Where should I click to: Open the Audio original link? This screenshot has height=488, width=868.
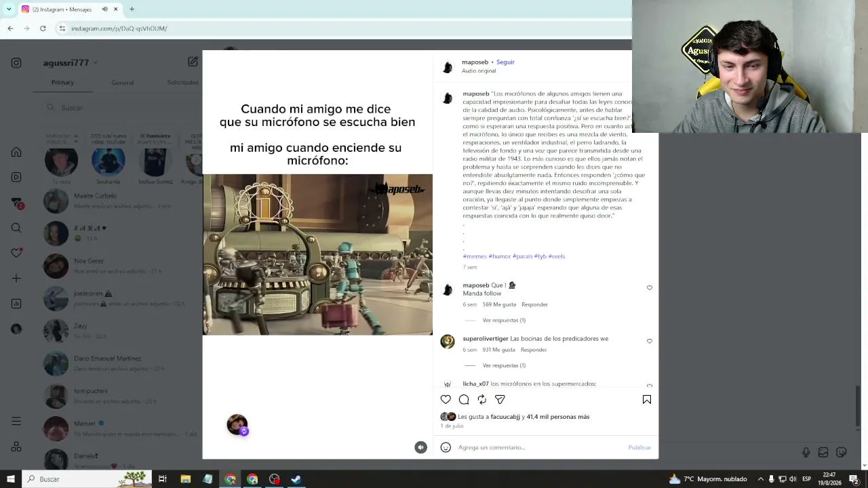click(479, 71)
